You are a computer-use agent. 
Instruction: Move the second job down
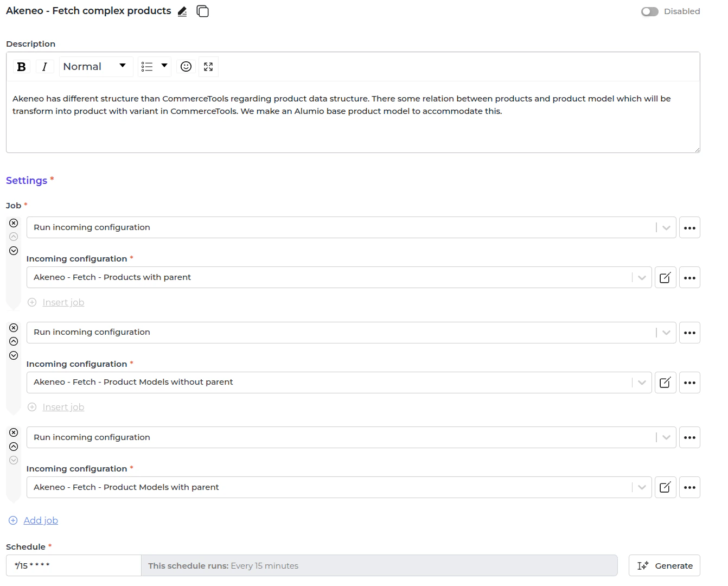[x=14, y=355]
